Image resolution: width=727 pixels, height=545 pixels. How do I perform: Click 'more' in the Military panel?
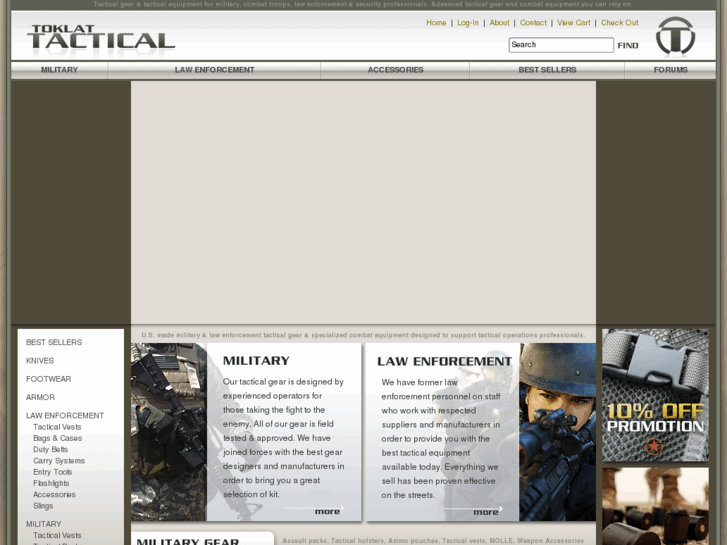tap(327, 511)
